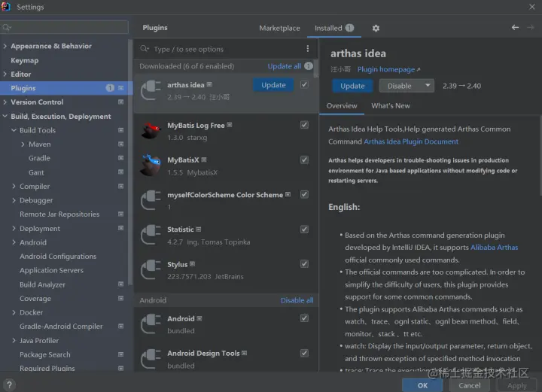
Task: Expand the Debugger node
Action: pyautogui.click(x=14, y=200)
